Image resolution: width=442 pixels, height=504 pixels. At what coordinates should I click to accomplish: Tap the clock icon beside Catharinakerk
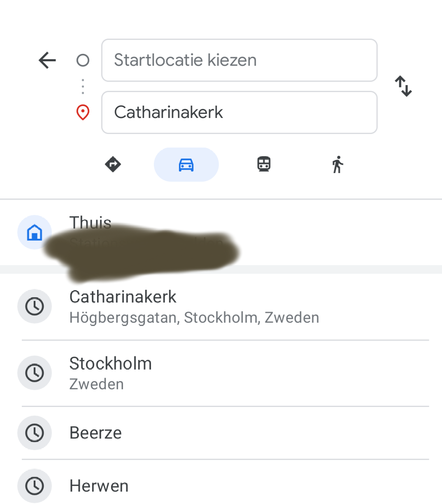coord(35,306)
